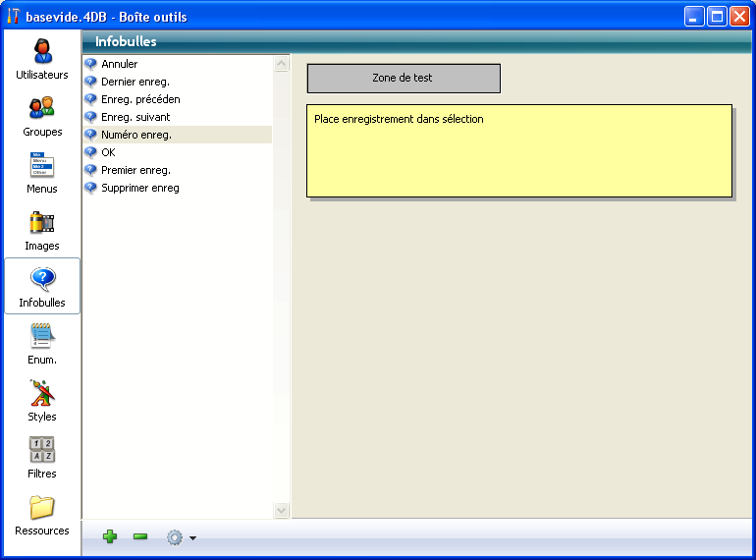Select the Enreg. précéden tip
The image size is (756, 560).
(x=178, y=99)
